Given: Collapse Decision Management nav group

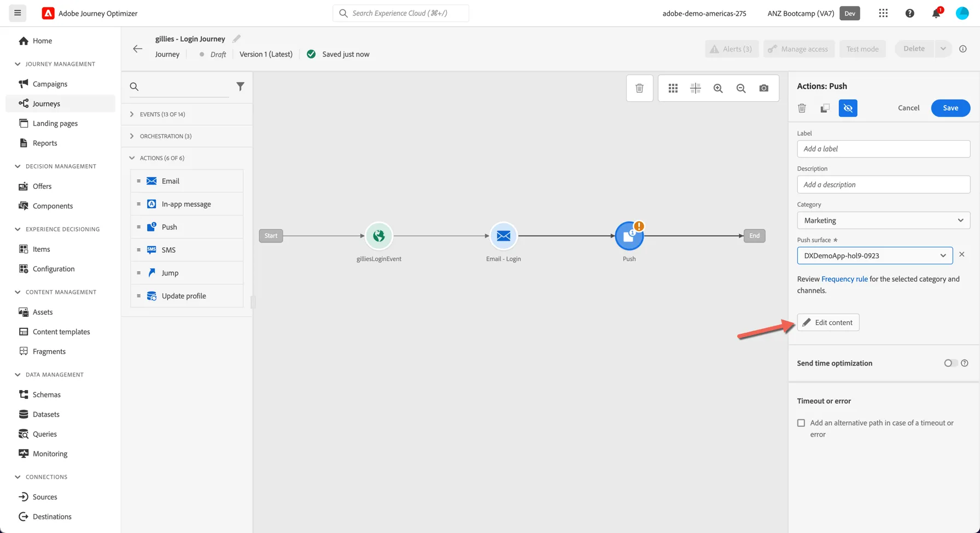Looking at the screenshot, I should pos(17,166).
